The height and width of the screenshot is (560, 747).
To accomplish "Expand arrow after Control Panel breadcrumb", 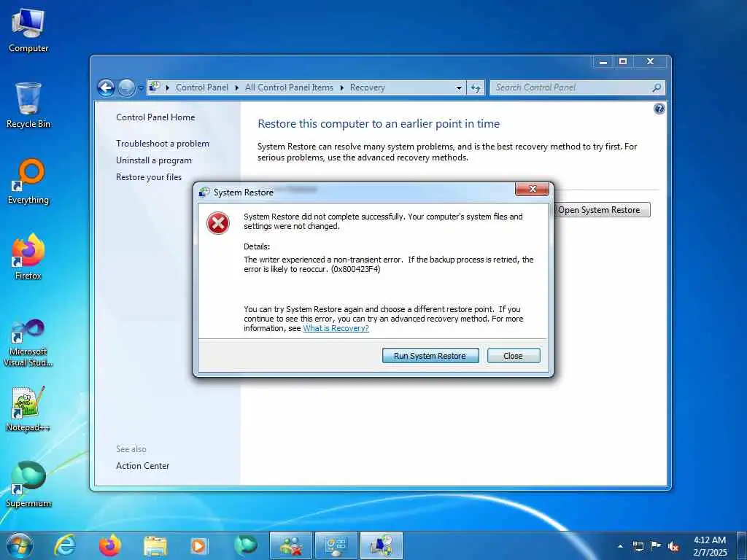I will [237, 87].
